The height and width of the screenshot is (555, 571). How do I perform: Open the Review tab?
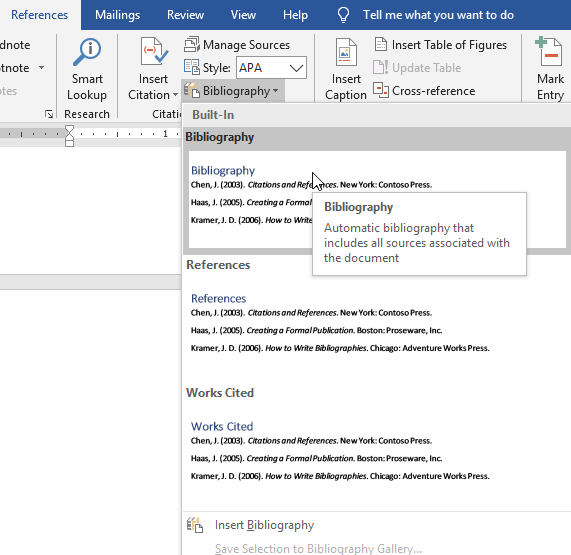coord(185,15)
